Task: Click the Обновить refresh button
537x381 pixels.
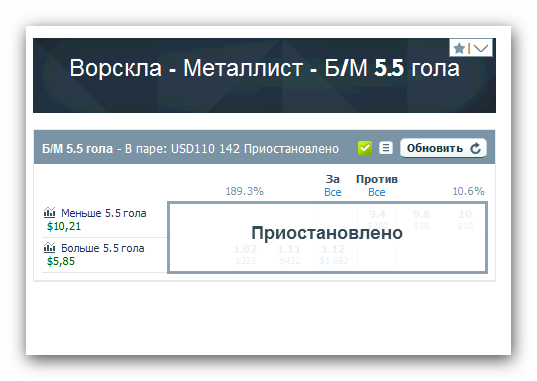Action: 443,148
